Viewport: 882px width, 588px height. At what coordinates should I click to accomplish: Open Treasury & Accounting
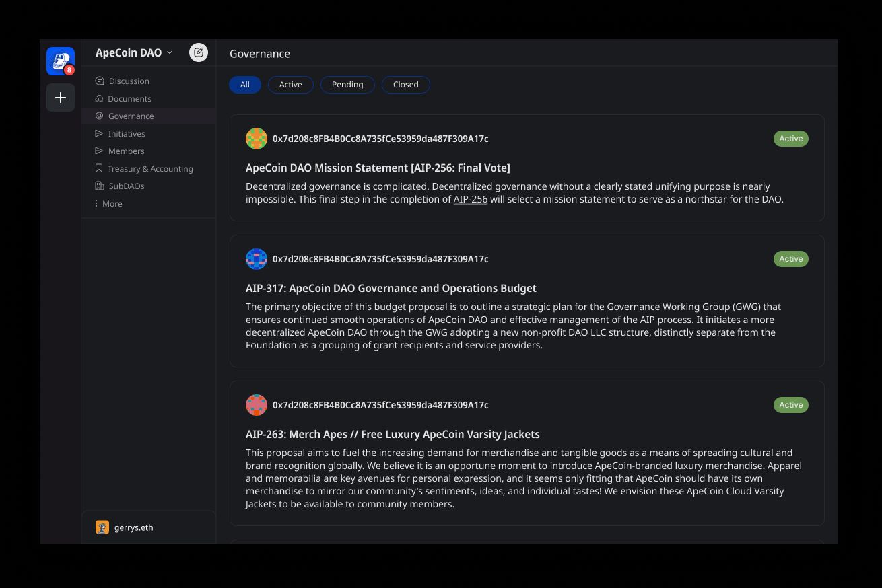click(x=150, y=168)
